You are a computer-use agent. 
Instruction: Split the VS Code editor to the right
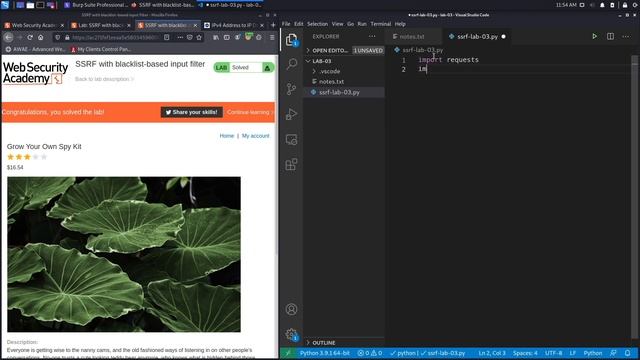610,36
